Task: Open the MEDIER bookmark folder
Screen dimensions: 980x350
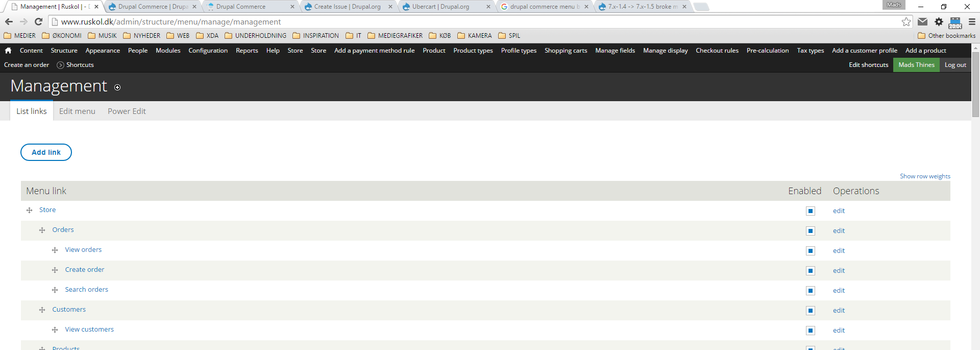Action: [x=20, y=36]
